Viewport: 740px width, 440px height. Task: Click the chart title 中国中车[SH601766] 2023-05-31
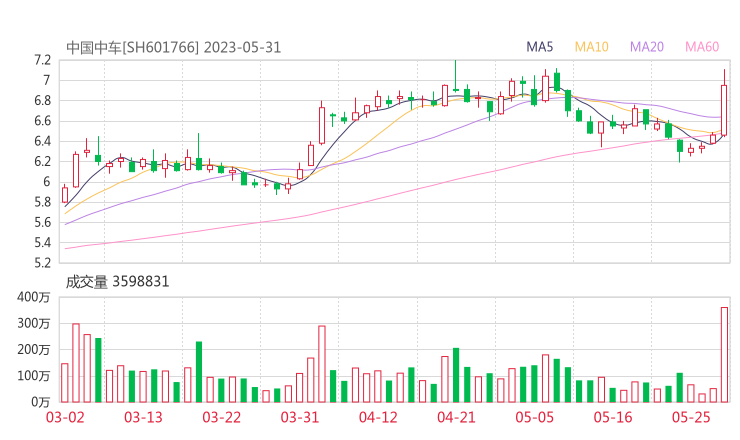click(x=174, y=47)
